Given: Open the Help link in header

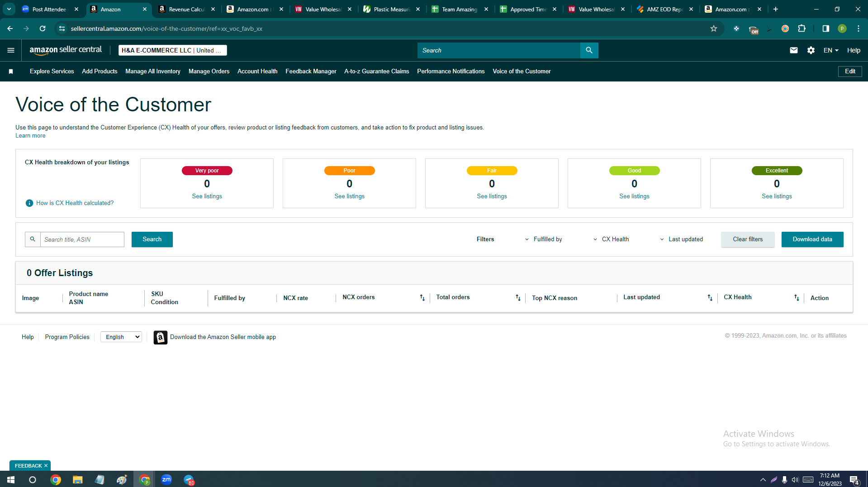Looking at the screenshot, I should (854, 50).
